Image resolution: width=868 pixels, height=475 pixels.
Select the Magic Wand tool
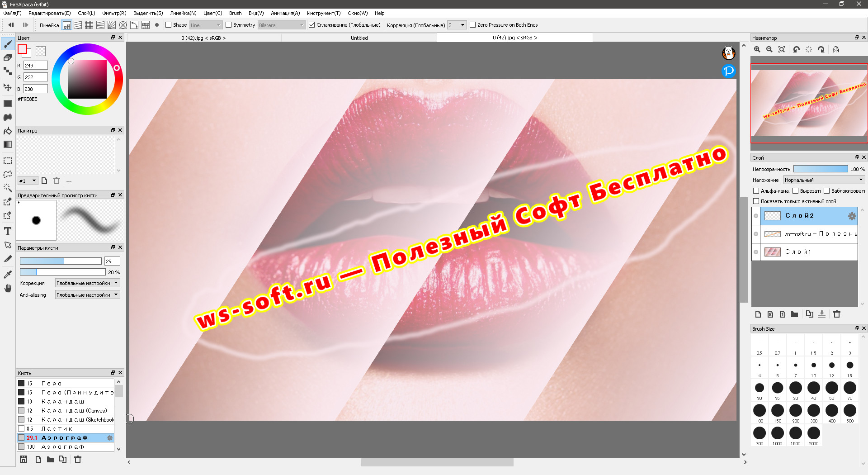8,188
